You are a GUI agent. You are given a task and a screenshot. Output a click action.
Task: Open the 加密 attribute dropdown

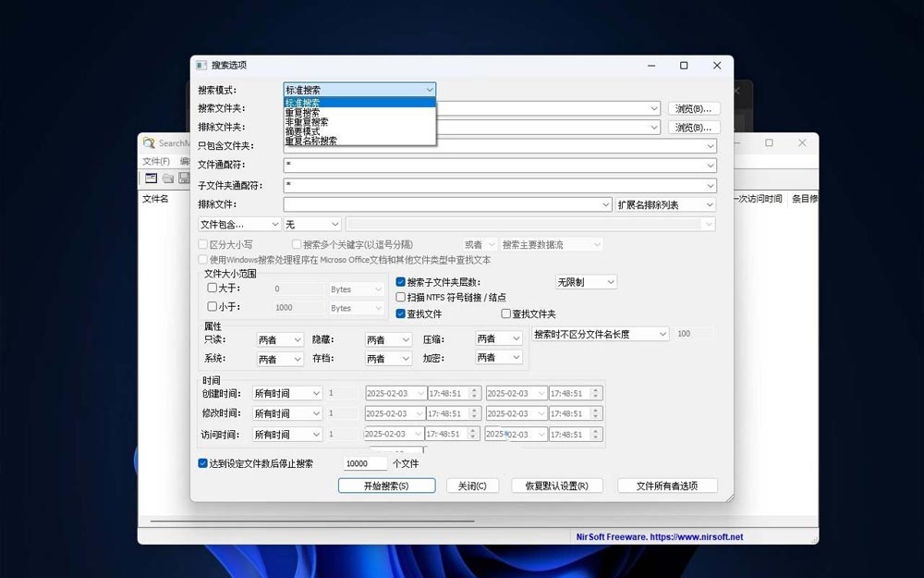[x=499, y=357]
